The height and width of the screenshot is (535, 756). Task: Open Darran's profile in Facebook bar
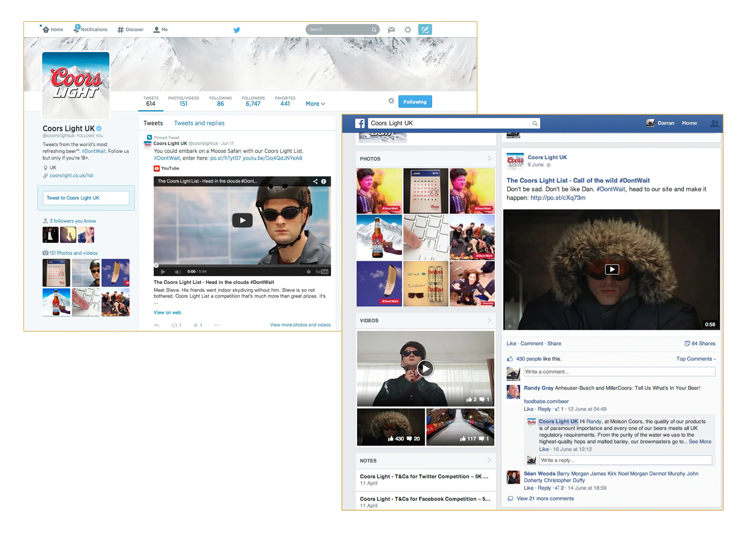(660, 123)
